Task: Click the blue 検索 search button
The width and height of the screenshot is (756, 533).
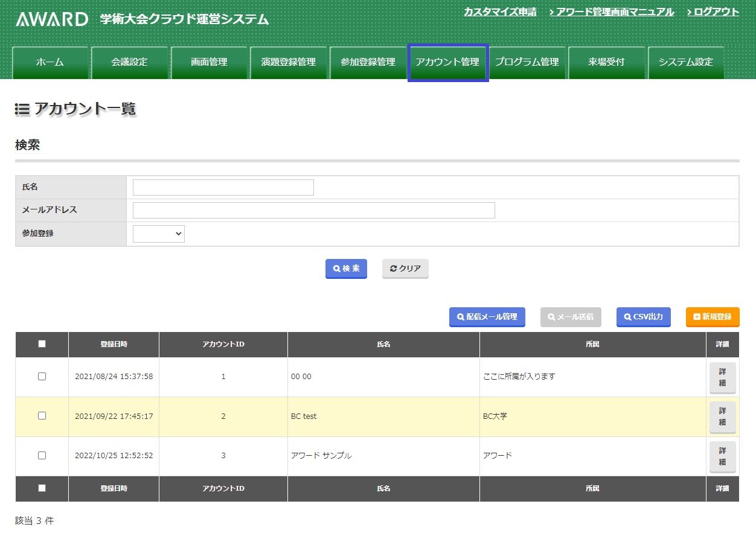Action: pyautogui.click(x=346, y=269)
